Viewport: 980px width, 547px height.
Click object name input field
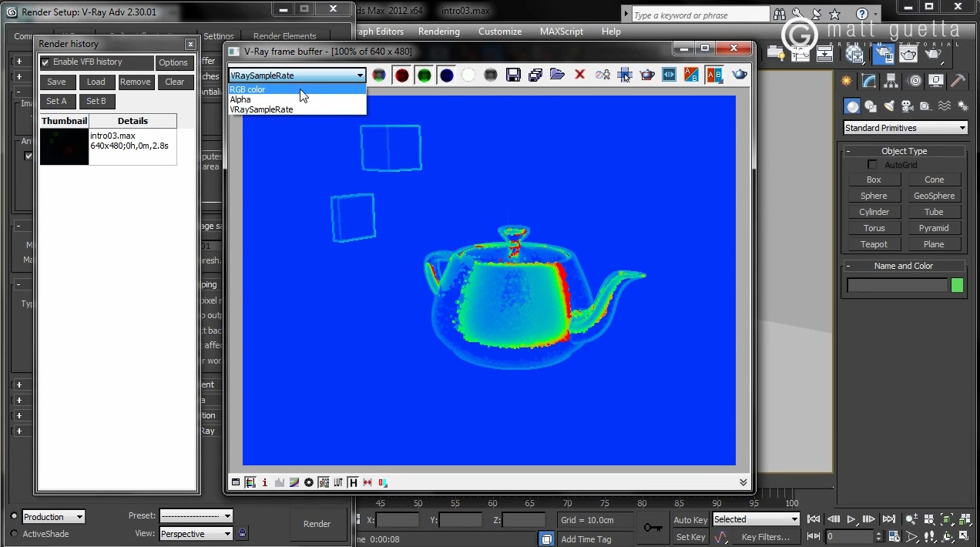point(897,286)
